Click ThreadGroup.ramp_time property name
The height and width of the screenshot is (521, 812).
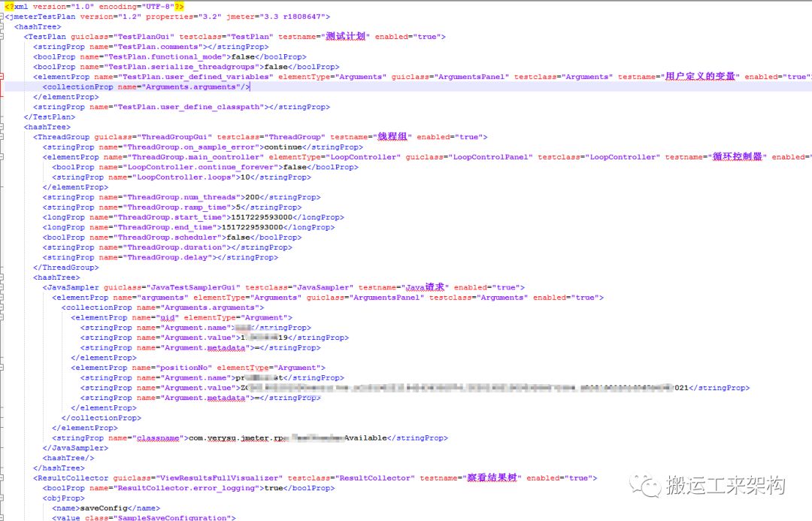(x=177, y=207)
